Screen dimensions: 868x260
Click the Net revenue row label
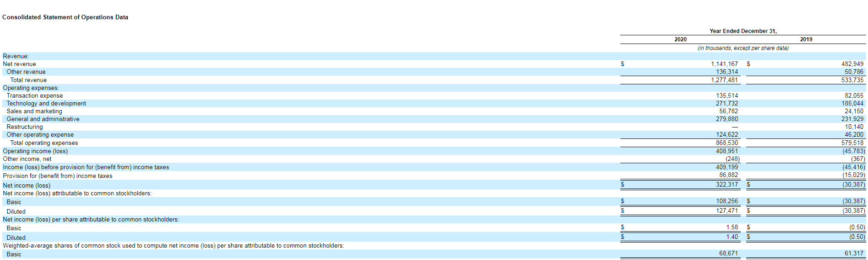tap(19, 64)
